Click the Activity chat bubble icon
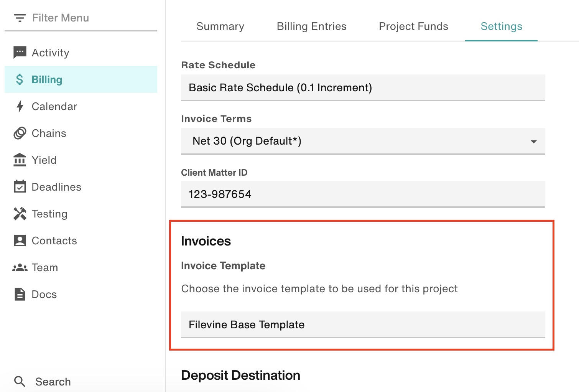Screen dimensions: 579x392 click(20, 52)
